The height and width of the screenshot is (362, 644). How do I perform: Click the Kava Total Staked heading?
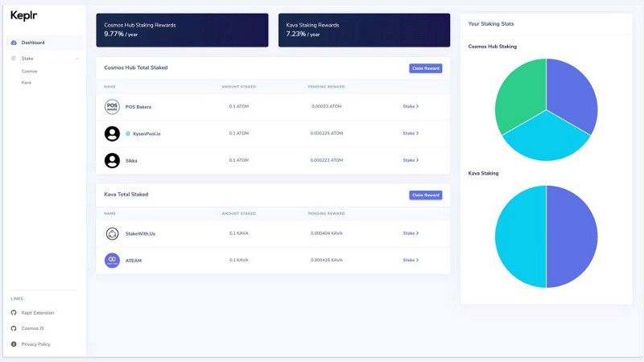(x=126, y=195)
